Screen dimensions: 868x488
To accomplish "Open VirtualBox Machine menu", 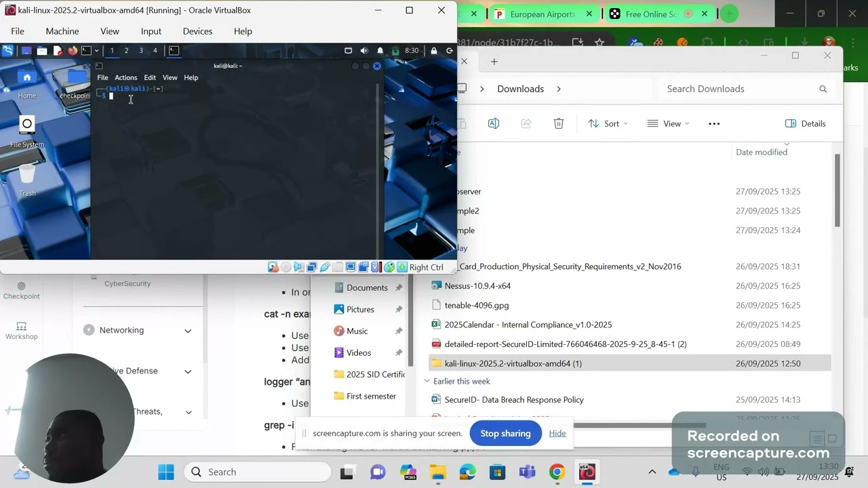I will 62,31.
